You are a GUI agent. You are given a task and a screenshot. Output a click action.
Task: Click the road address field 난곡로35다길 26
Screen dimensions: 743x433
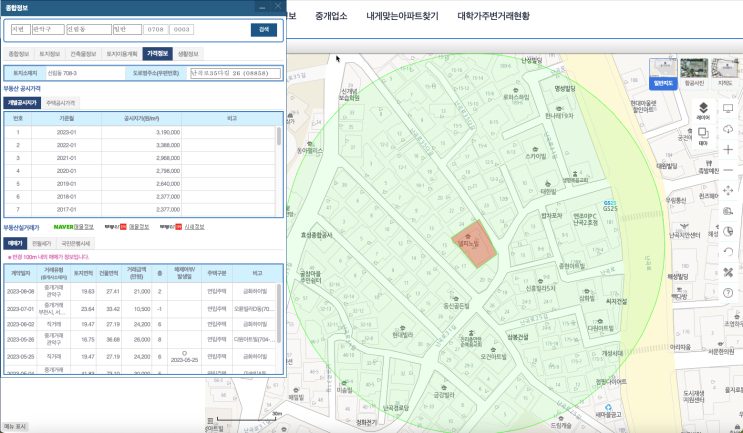[236, 73]
